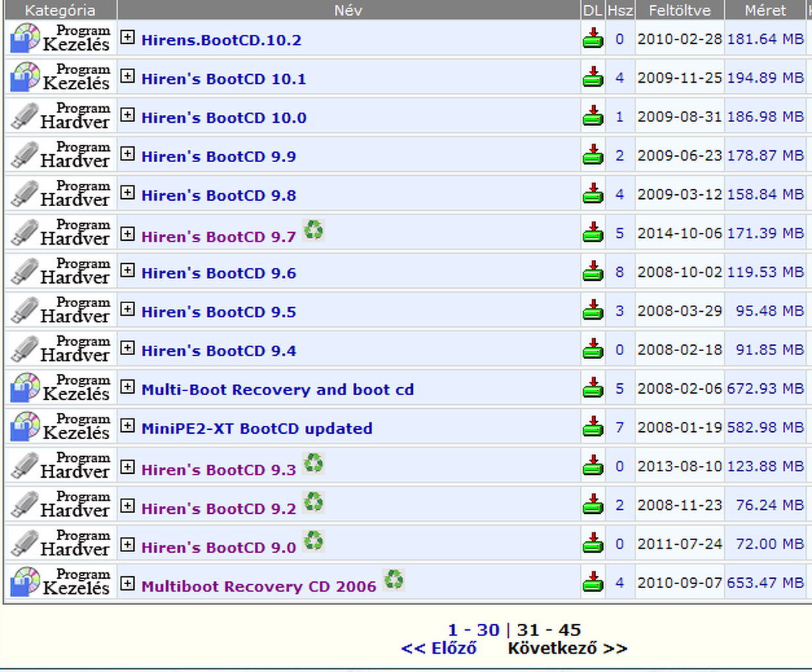Open Hirens.BootCD.10.2 torrent link
This screenshot has width=812, height=672.
(x=221, y=40)
